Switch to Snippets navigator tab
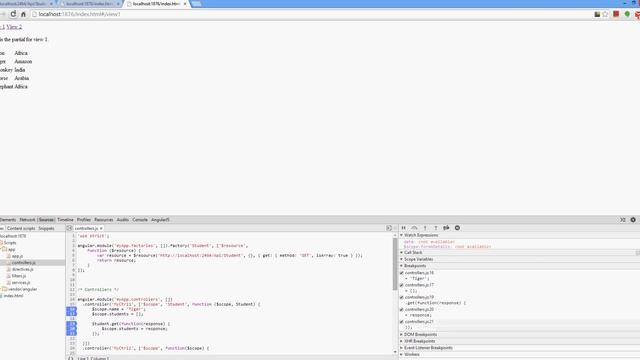The width and height of the screenshot is (640, 360). pos(46,229)
